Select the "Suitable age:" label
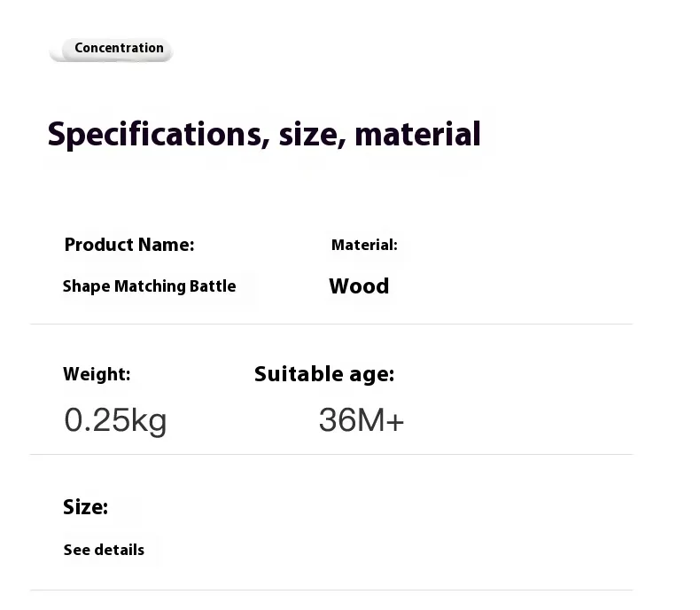 coord(324,374)
